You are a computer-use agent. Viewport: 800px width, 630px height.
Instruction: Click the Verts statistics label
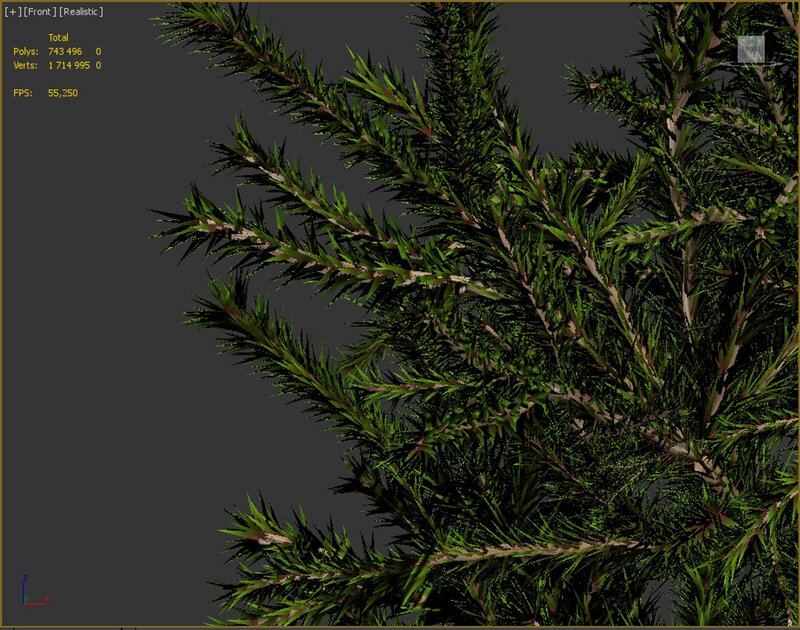[25, 65]
